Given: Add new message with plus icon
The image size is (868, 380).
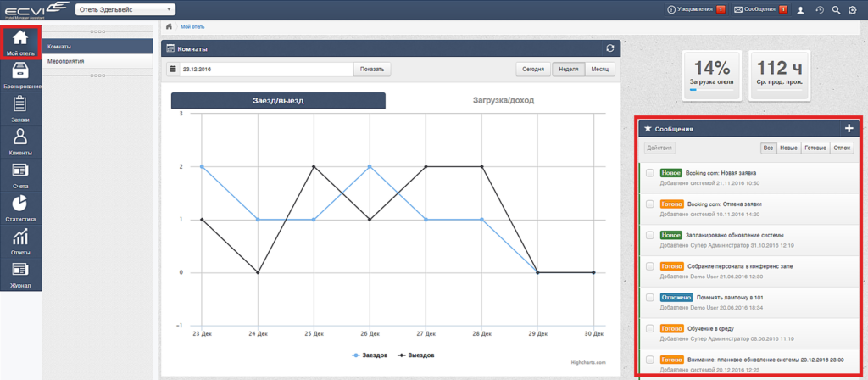Looking at the screenshot, I should (x=849, y=129).
